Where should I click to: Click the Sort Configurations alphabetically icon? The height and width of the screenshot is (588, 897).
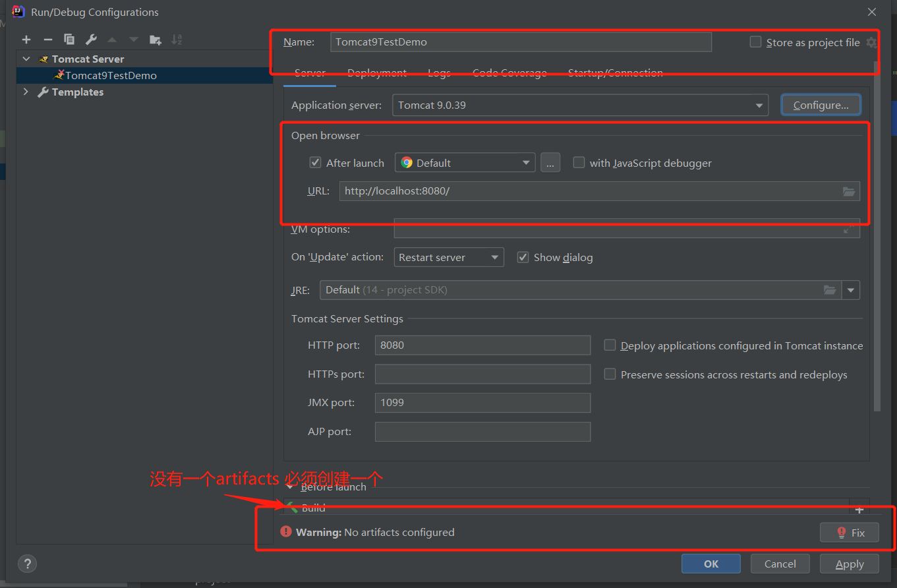pos(177,40)
